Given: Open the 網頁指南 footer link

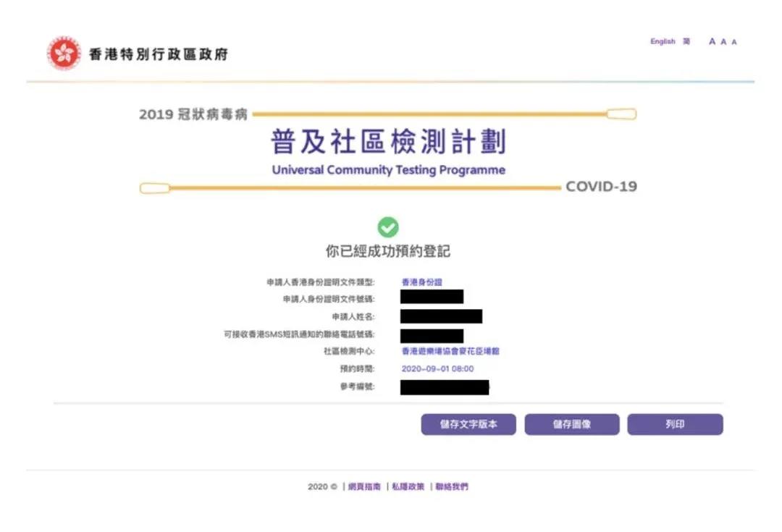Looking at the screenshot, I should pos(364,487).
